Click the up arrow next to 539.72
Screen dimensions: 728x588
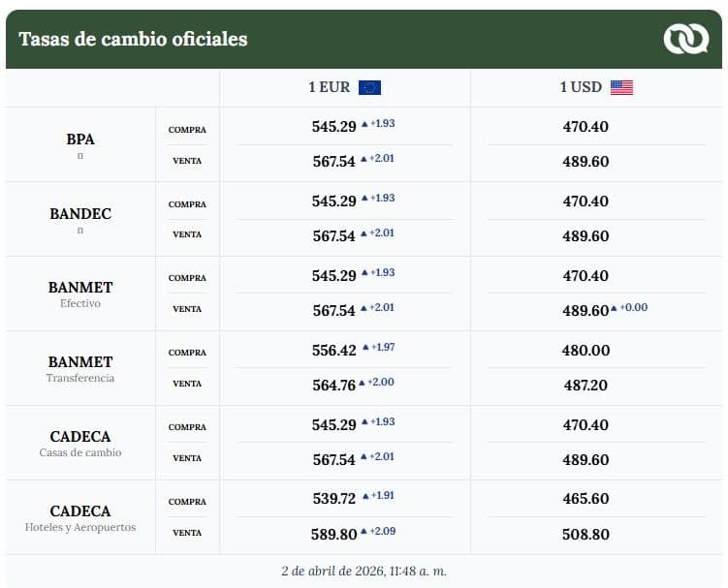(x=365, y=496)
